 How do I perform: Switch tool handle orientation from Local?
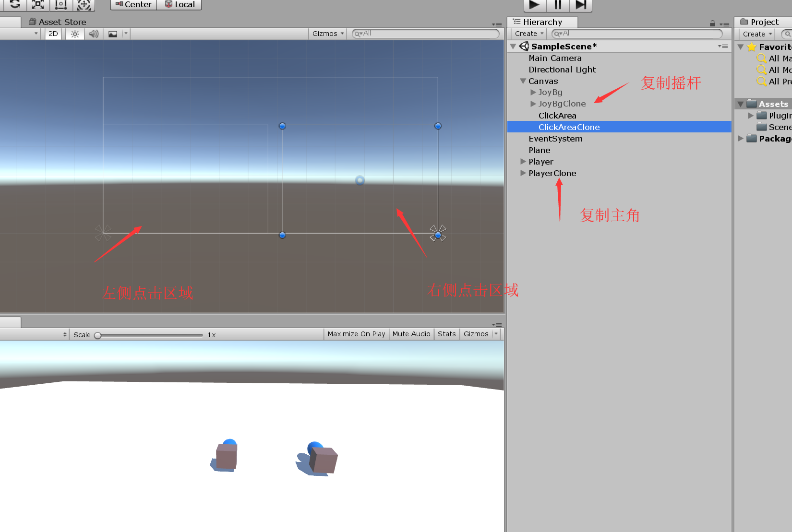[x=179, y=4]
